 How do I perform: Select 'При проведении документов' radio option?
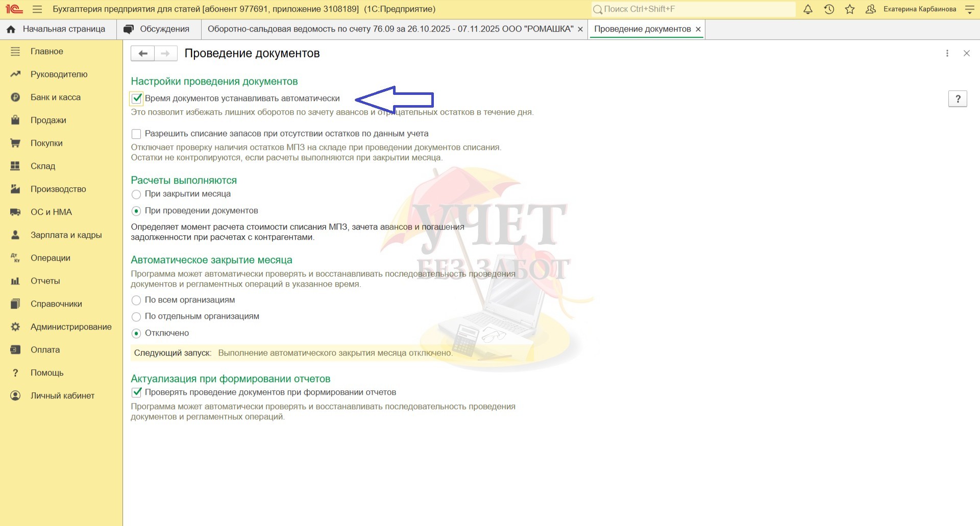[x=136, y=211]
